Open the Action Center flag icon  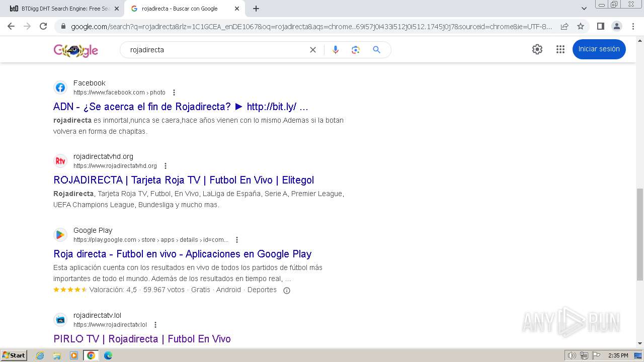(596, 355)
